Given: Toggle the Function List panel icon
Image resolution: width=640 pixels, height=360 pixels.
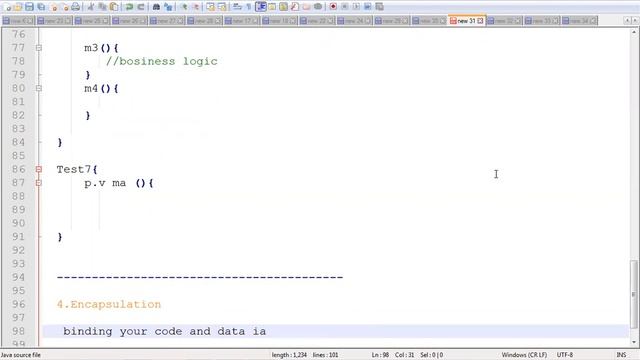Looking at the screenshot, I should (x=295, y=7).
